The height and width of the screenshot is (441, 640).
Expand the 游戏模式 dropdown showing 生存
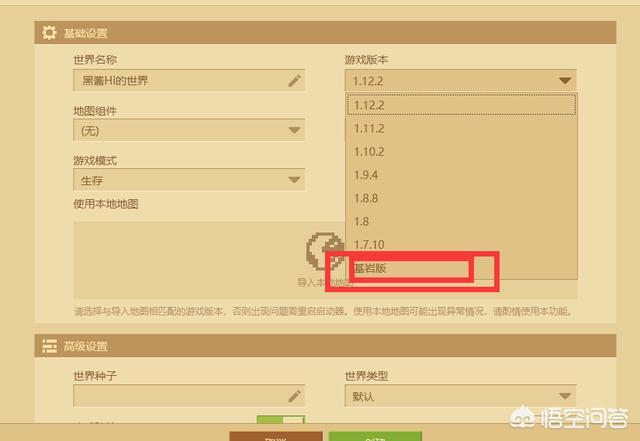point(189,180)
